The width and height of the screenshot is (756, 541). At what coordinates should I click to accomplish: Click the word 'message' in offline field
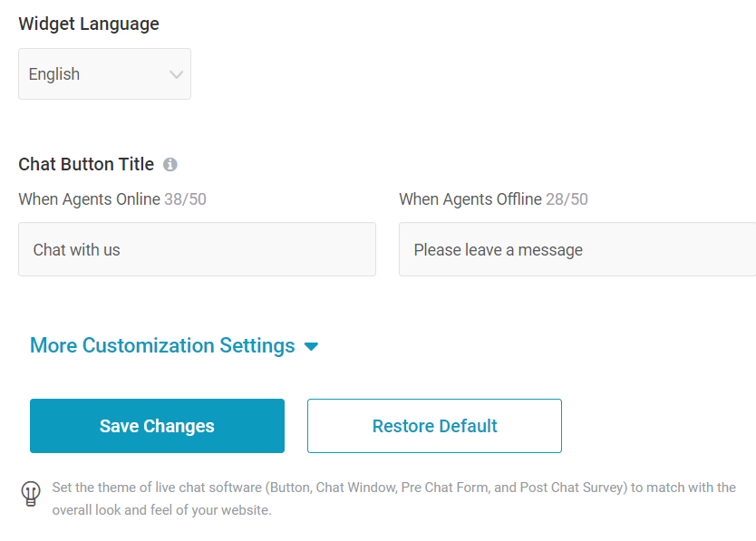point(550,250)
